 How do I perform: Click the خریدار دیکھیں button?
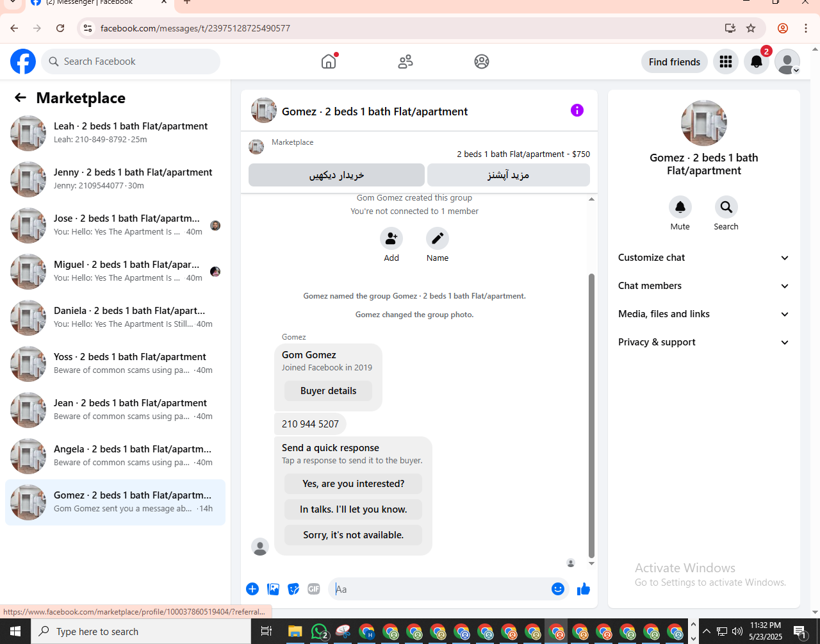[336, 175]
